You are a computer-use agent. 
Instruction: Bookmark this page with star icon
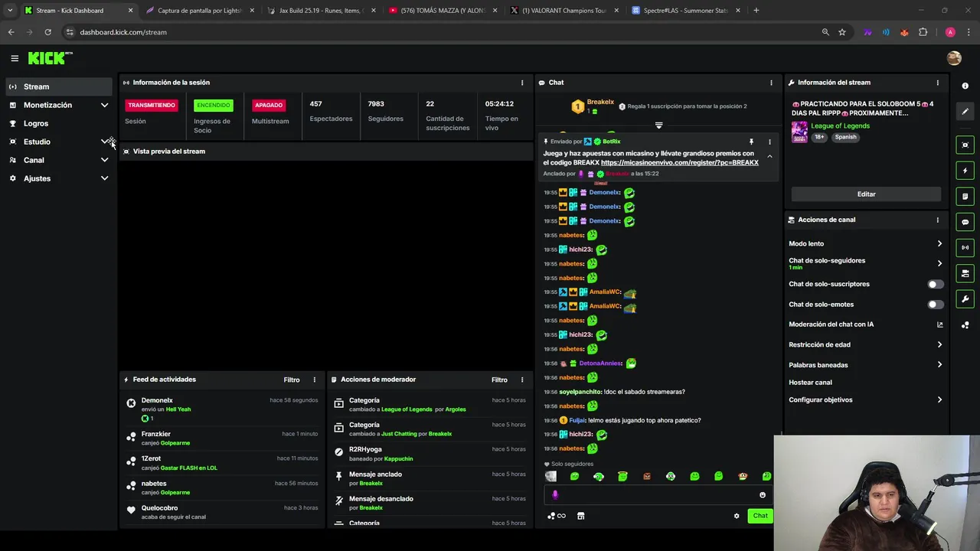842,32
